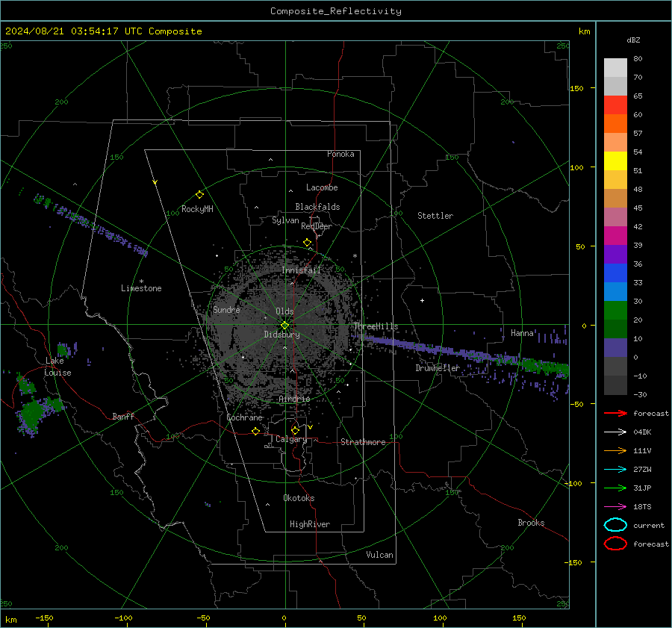Image resolution: width=672 pixels, height=628 pixels.
Task: Click the Sundre town label
Action: click(x=226, y=309)
